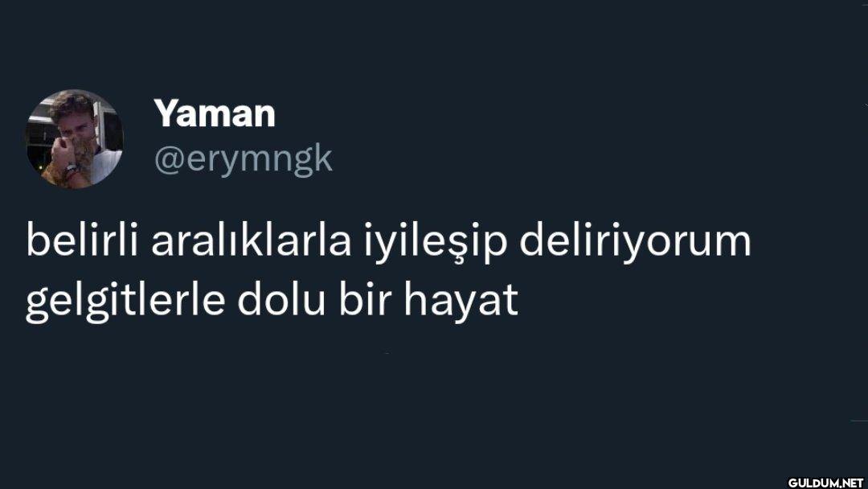Click the @ symbol in the username

tap(166, 160)
